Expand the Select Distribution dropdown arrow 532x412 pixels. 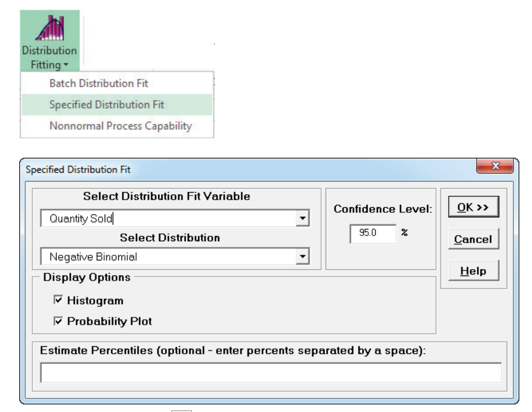[x=302, y=257]
